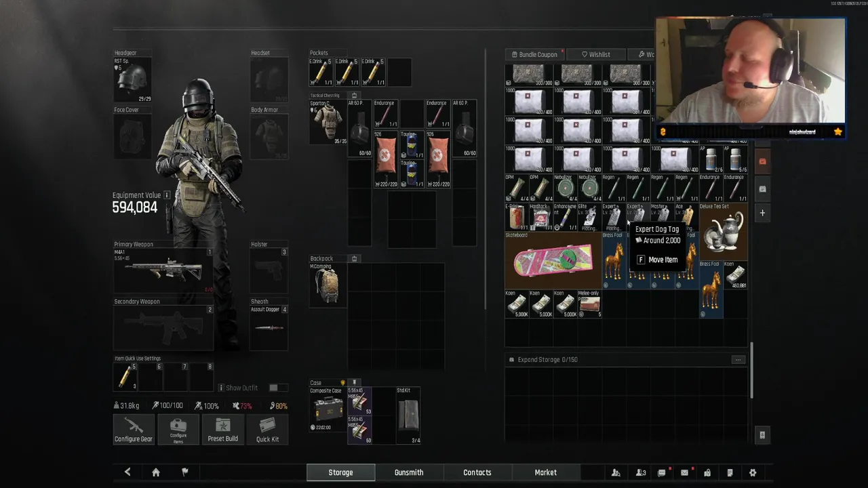Click the 594,084 equipment value
The image size is (868, 488).
(135, 208)
